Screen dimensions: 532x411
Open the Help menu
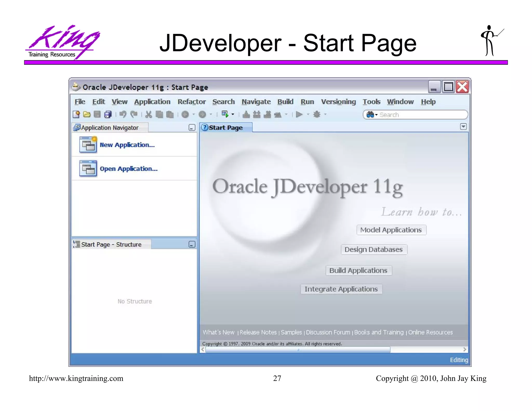pos(428,102)
